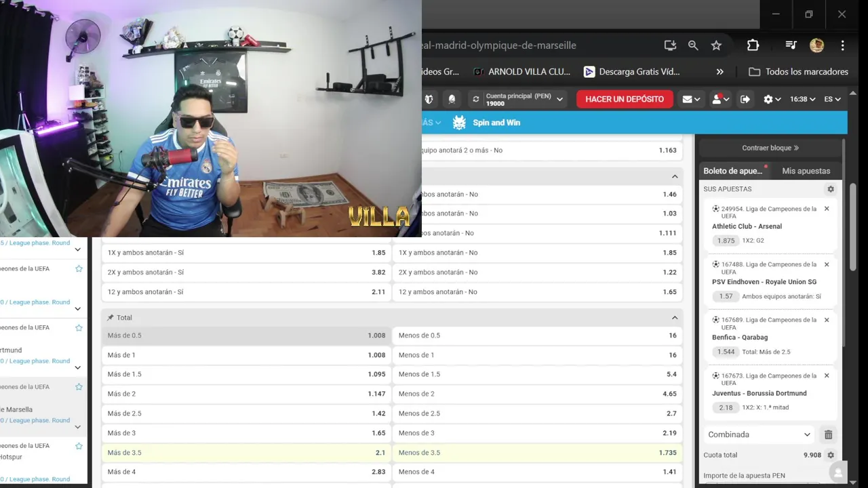Click the browser address bar URL
This screenshot has height=488, width=868.
click(498, 45)
